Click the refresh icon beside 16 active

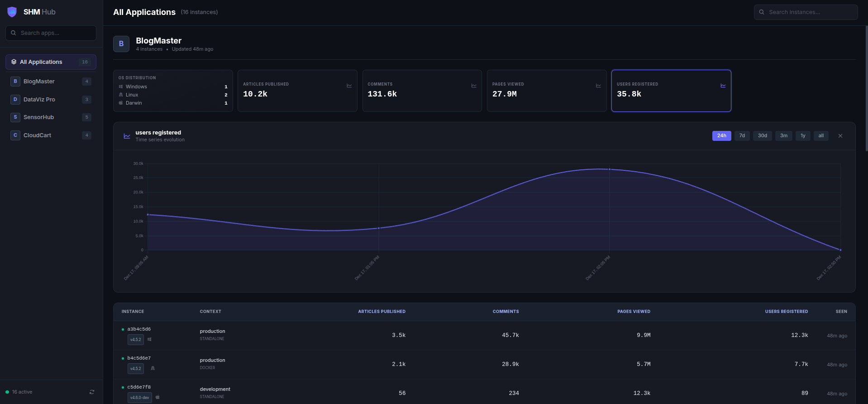tap(92, 392)
